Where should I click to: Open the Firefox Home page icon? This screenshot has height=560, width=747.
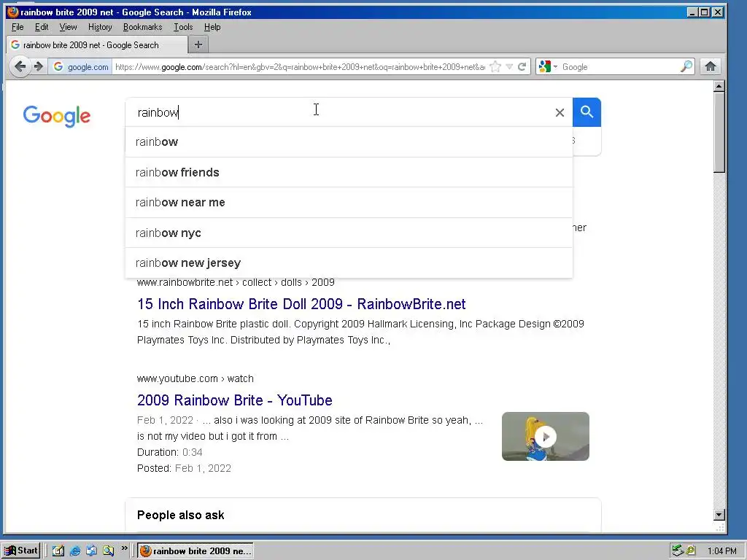[711, 66]
